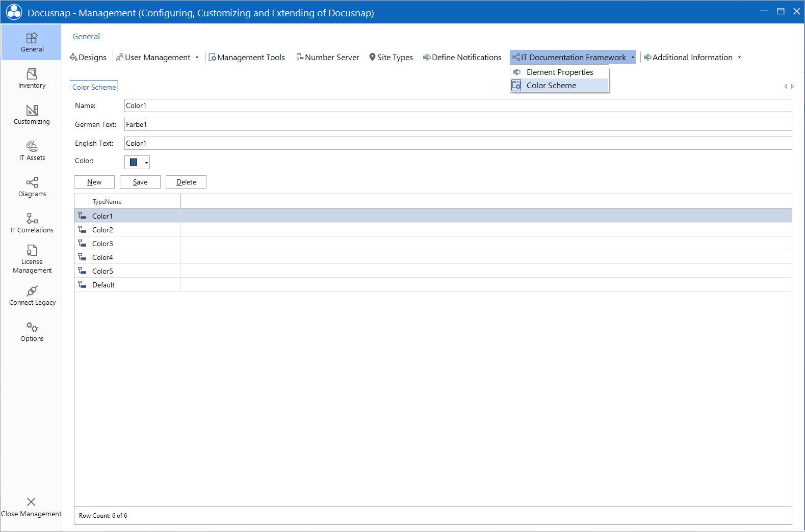This screenshot has height=532, width=805.
Task: Click the Save button
Action: coord(140,182)
